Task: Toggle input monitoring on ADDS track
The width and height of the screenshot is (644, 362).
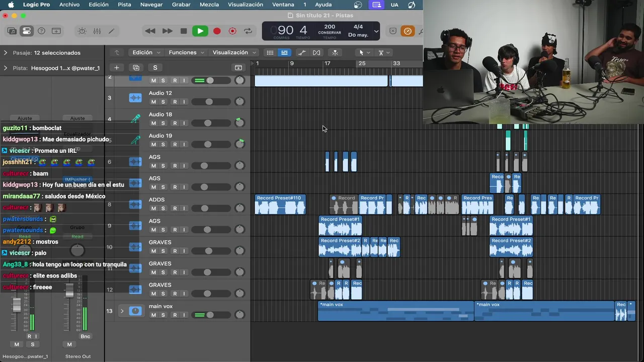Action: [x=184, y=208]
